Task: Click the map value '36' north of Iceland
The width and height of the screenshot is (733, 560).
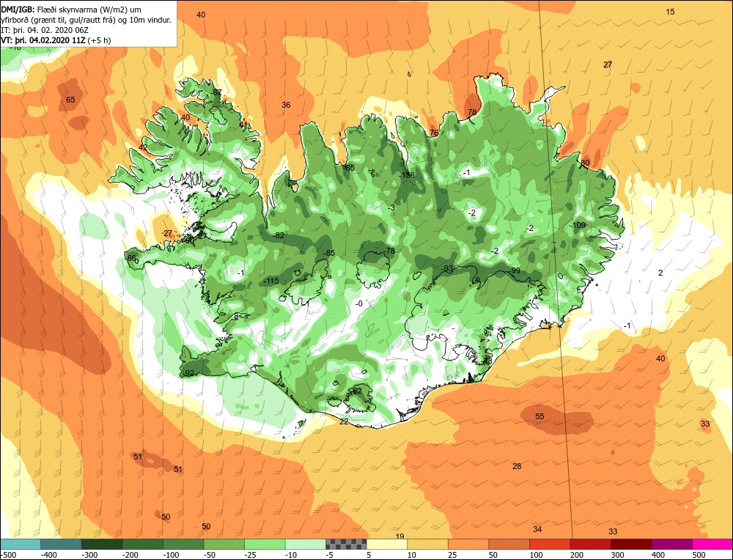Action: [286, 105]
